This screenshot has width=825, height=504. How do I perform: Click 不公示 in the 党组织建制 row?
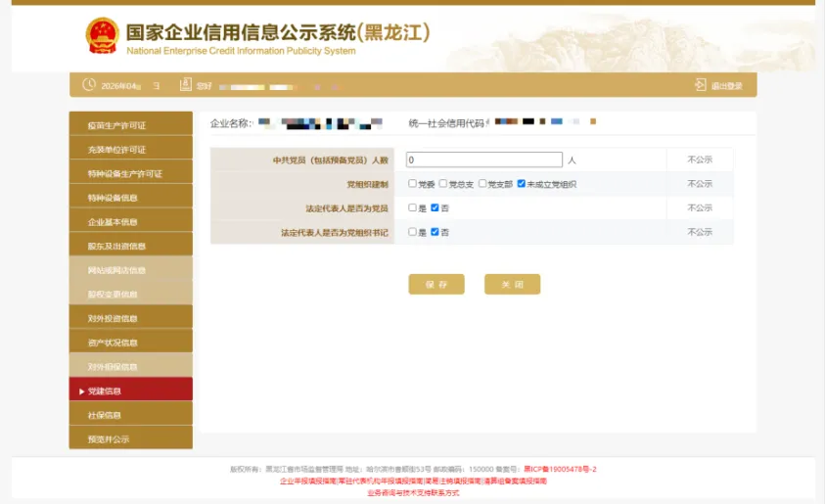(700, 184)
